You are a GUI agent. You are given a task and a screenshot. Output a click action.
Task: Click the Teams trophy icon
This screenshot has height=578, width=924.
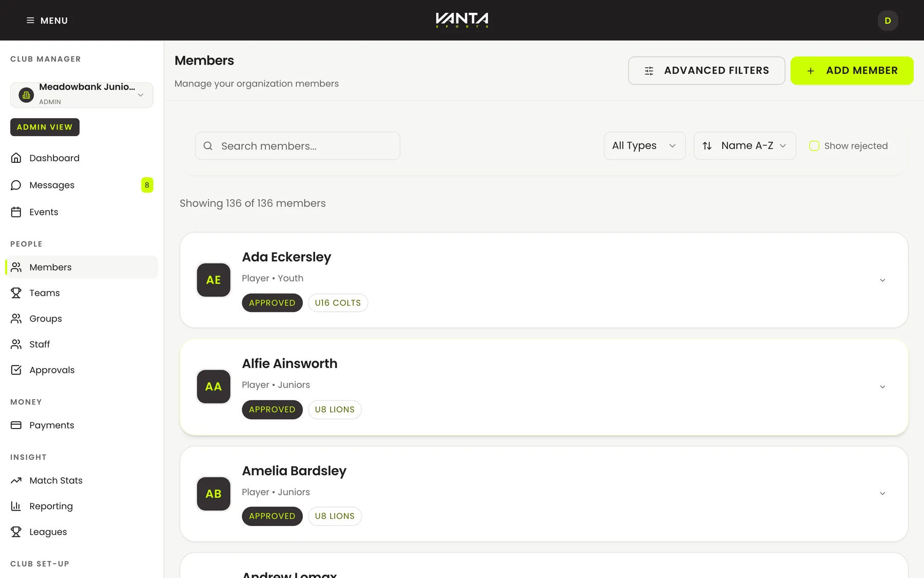coord(16,293)
